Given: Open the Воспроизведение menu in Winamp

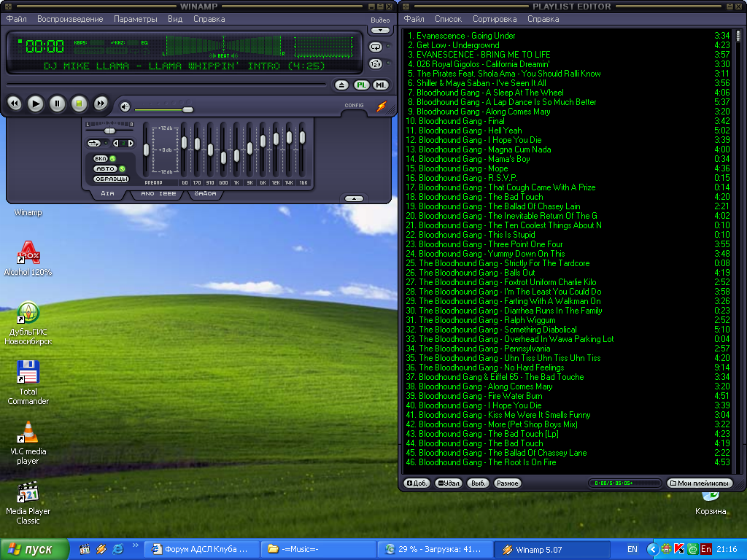Looking at the screenshot, I should (70, 19).
